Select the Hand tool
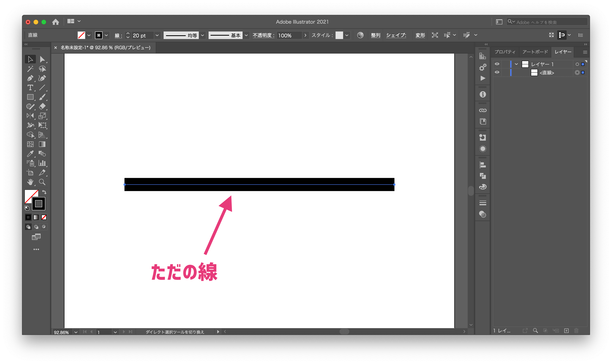This screenshot has width=612, height=364. click(x=30, y=182)
